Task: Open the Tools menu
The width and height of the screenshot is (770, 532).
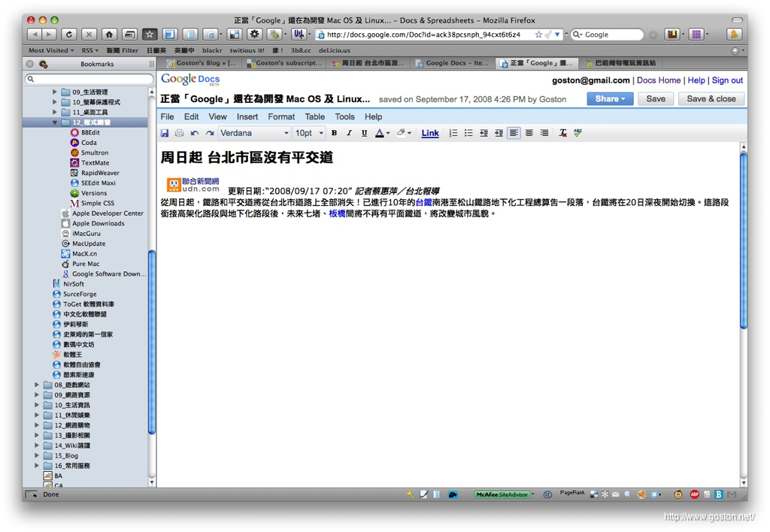Action: click(x=344, y=116)
